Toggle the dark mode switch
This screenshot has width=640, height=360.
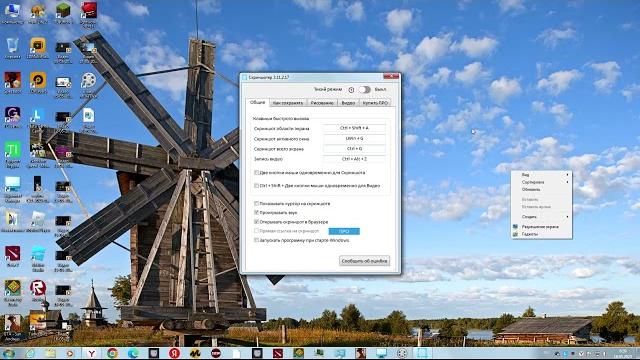click(x=364, y=89)
